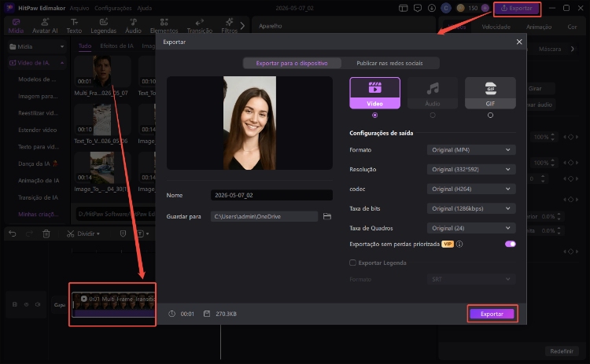590x364 pixels.
Task: Open the Resolução dropdown
Action: [471, 169]
